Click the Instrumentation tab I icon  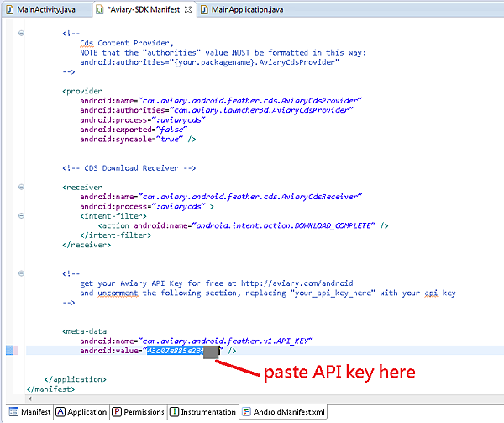tap(174, 412)
